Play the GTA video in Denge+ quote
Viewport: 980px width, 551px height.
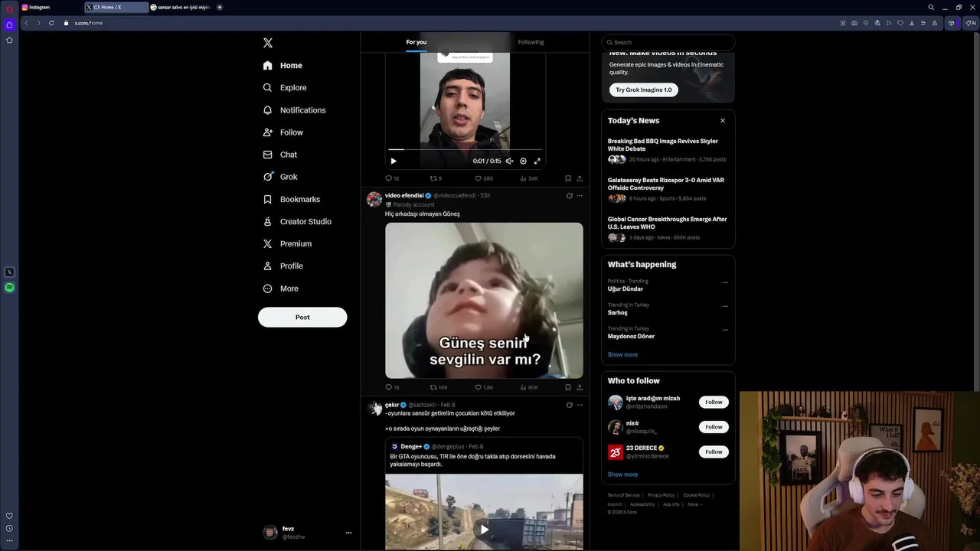484,529
